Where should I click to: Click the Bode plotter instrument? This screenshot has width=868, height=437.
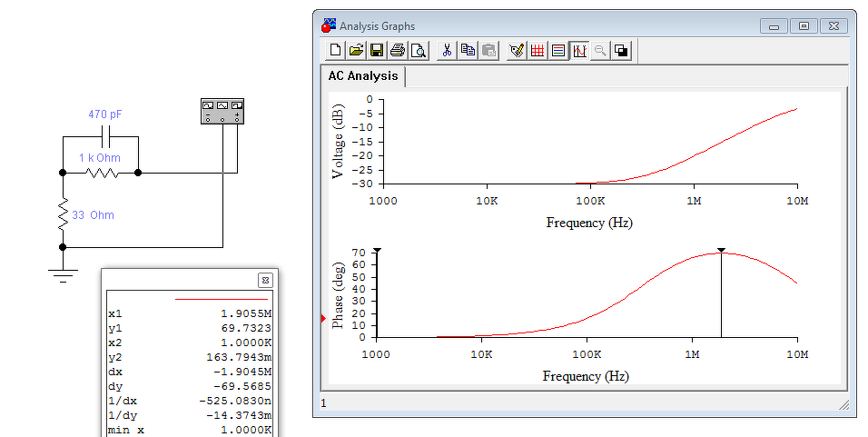pyautogui.click(x=222, y=111)
